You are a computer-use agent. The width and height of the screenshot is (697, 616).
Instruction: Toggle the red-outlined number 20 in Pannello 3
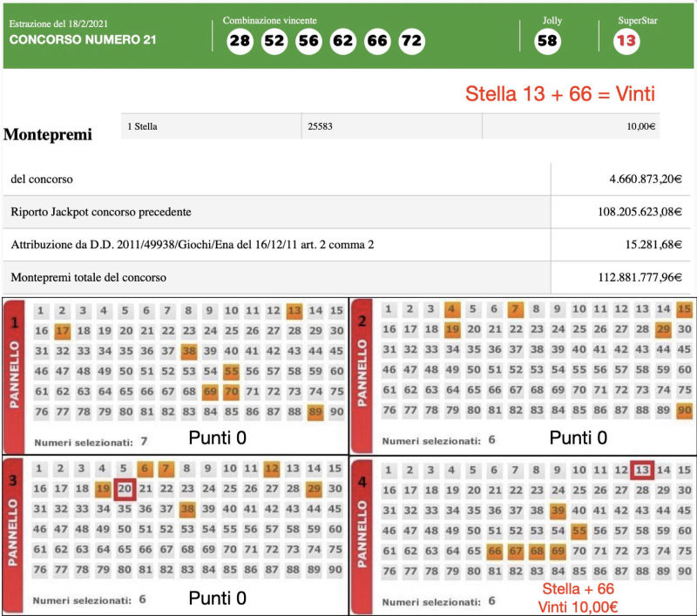coord(125,489)
